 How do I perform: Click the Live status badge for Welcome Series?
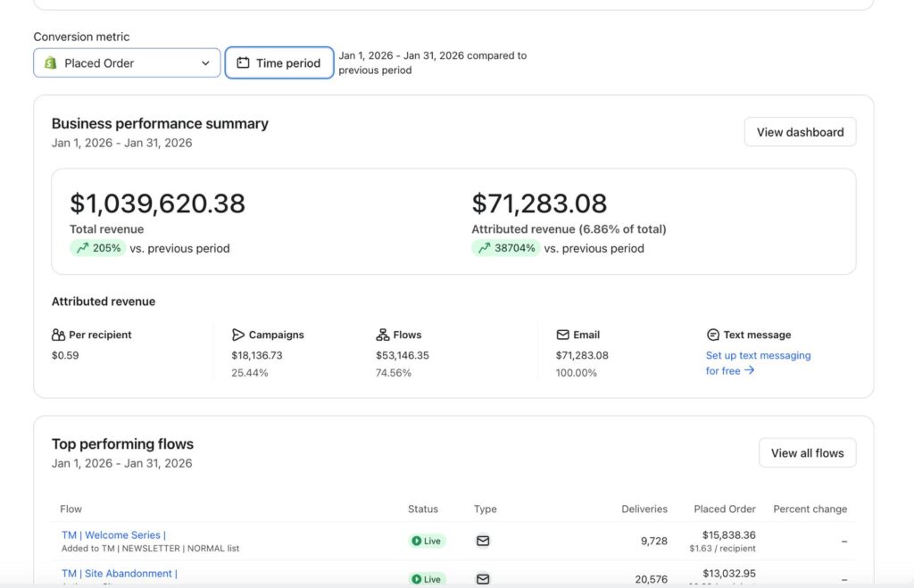click(x=427, y=541)
